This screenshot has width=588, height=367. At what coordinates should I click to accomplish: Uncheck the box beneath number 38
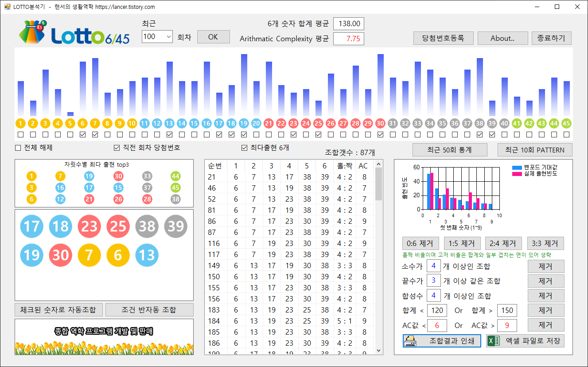pyautogui.click(x=479, y=134)
